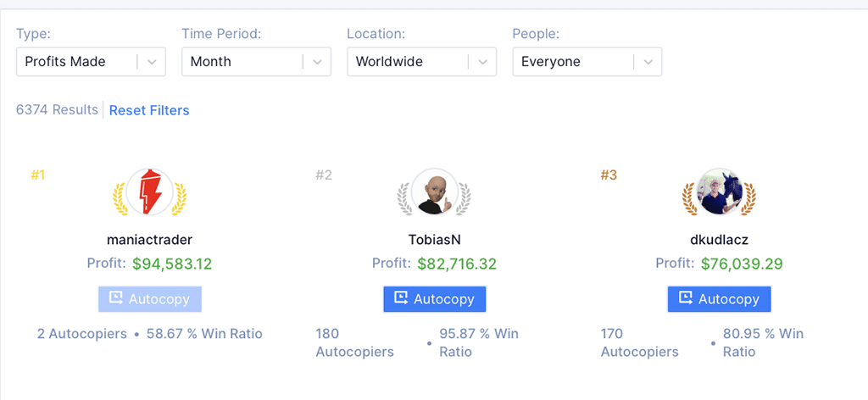Open TobiasN's bald cartoon avatar
The image size is (868, 400).
[x=434, y=192]
